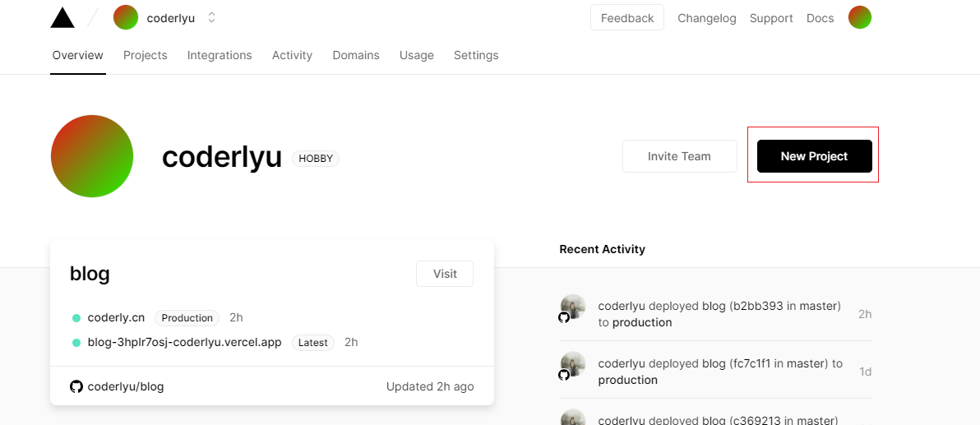Open blog-3hplr7osj-coderlyu.vercel.app deployment link
The width and height of the screenshot is (980, 425).
(x=184, y=342)
